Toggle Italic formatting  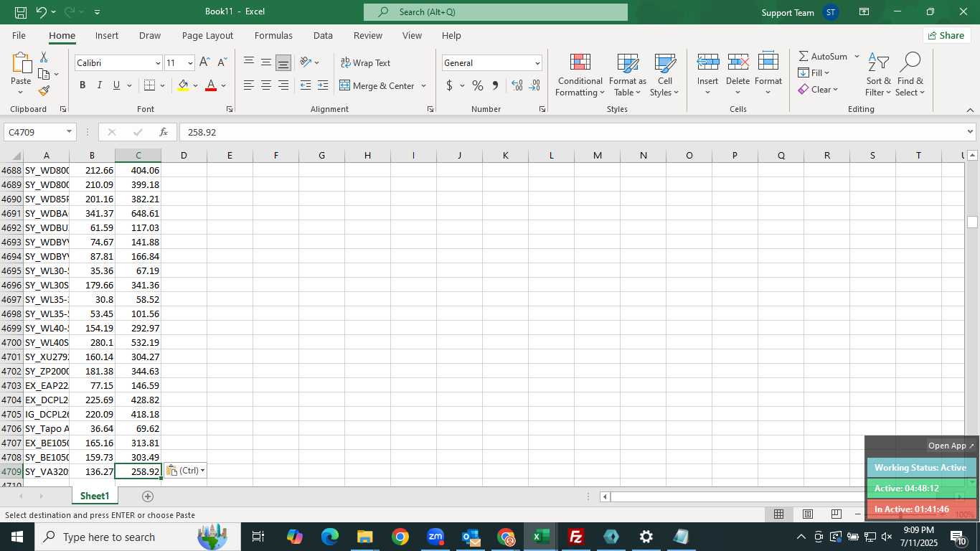[x=99, y=85]
